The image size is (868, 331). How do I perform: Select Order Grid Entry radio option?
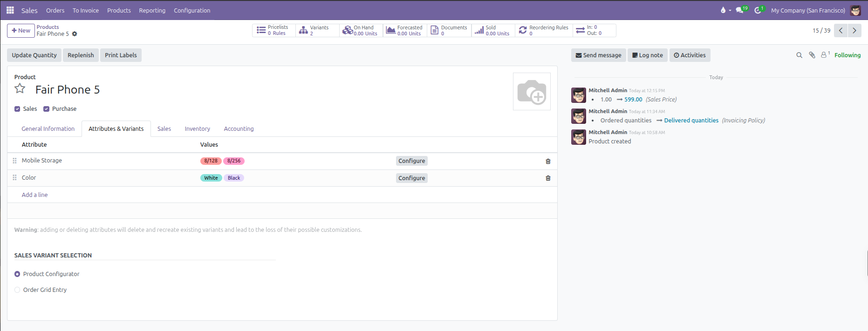(17, 290)
